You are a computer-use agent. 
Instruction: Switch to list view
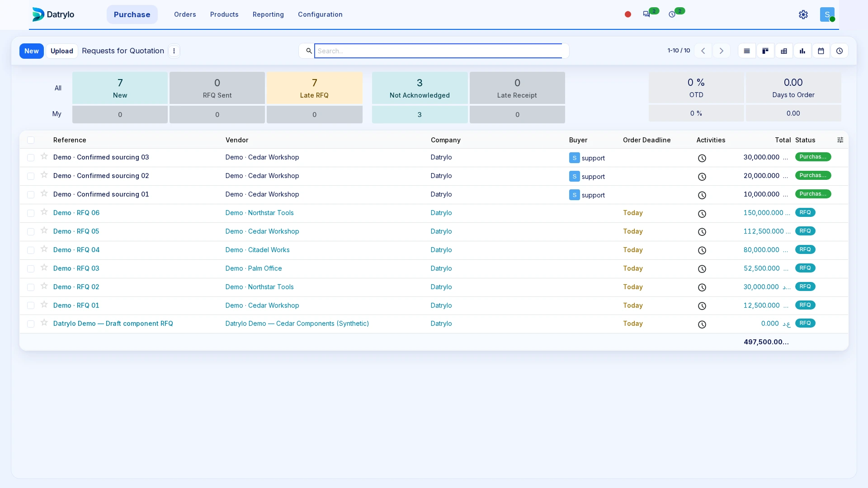[x=747, y=51]
